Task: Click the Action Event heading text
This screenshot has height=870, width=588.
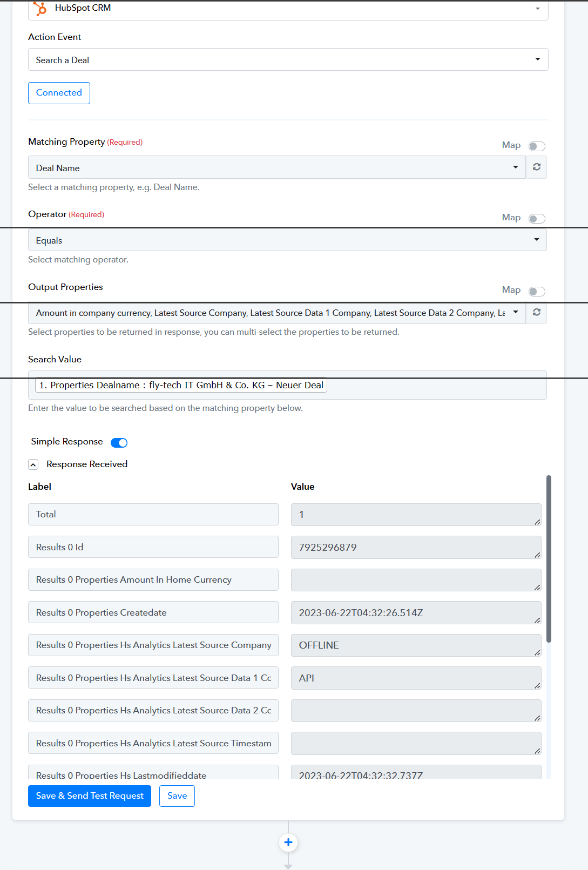Action: pos(55,37)
